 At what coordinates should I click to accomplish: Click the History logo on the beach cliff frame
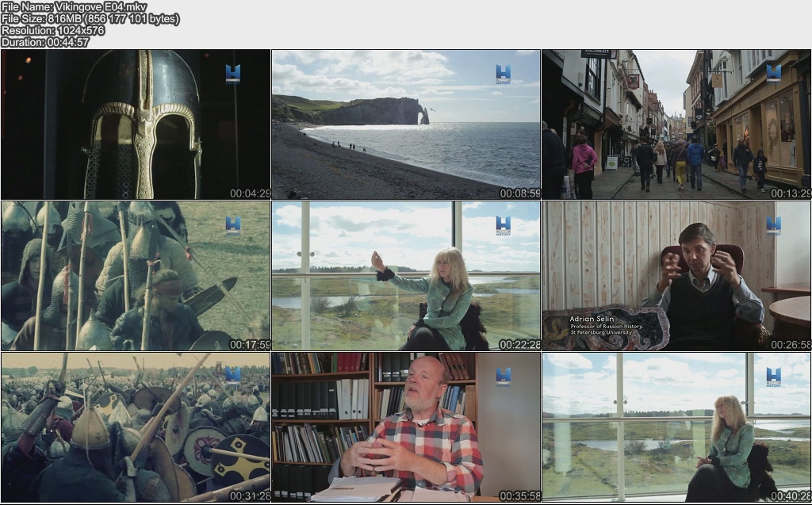point(503,74)
